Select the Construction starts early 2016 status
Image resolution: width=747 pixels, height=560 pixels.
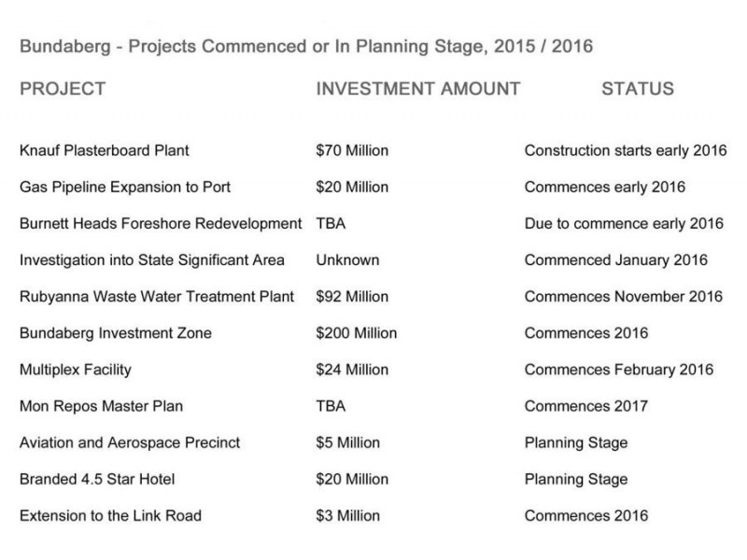click(x=625, y=150)
